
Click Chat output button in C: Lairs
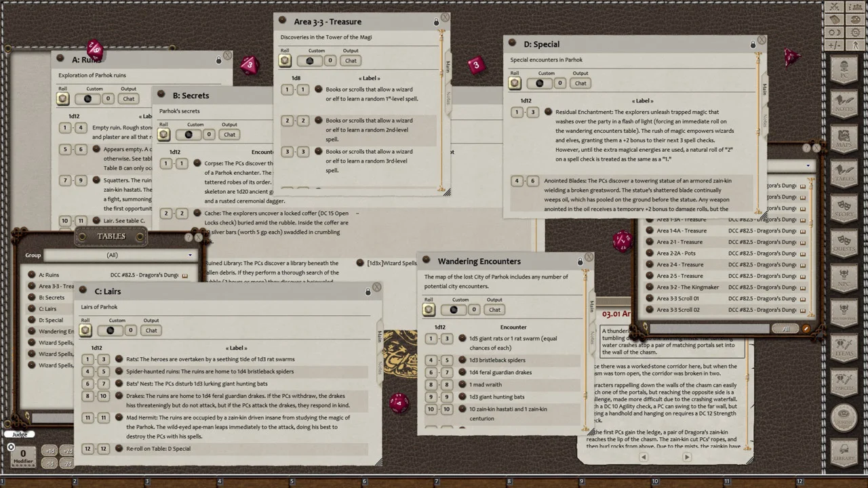tap(151, 331)
